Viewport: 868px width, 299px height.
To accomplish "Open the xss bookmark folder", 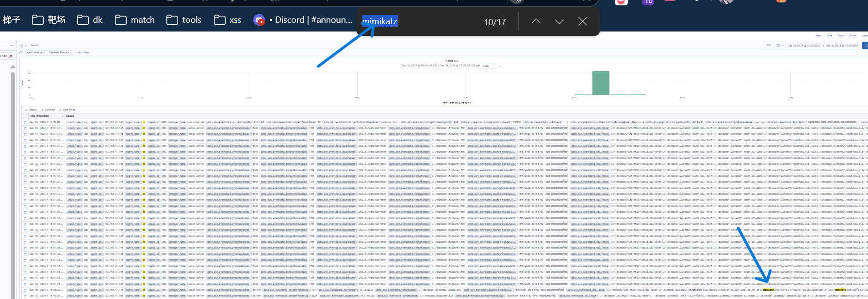I will (x=228, y=20).
